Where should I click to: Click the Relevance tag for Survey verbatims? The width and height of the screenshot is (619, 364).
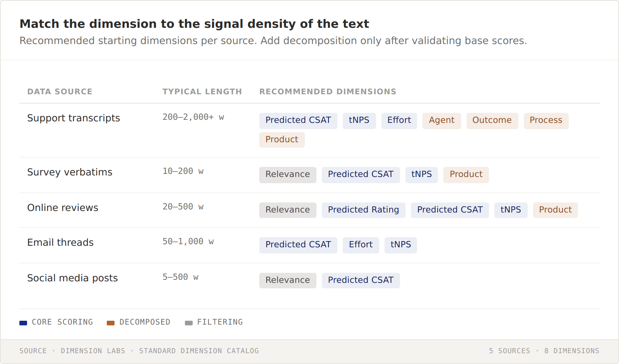pyautogui.click(x=287, y=175)
